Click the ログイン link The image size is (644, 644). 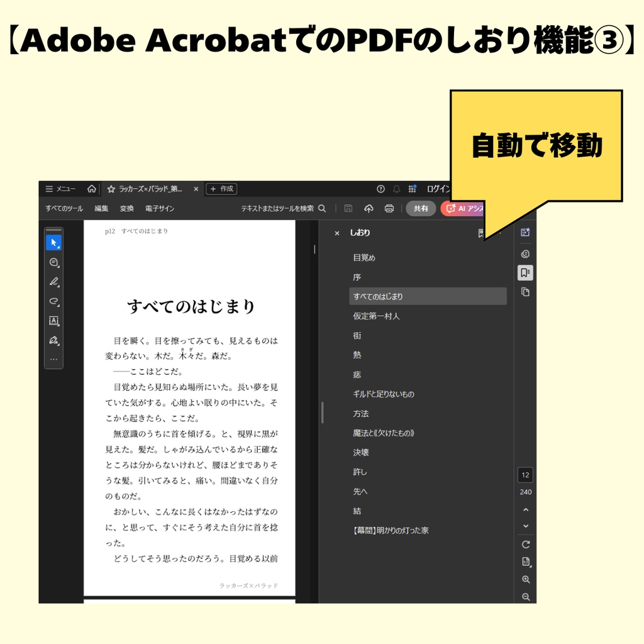pos(438,189)
